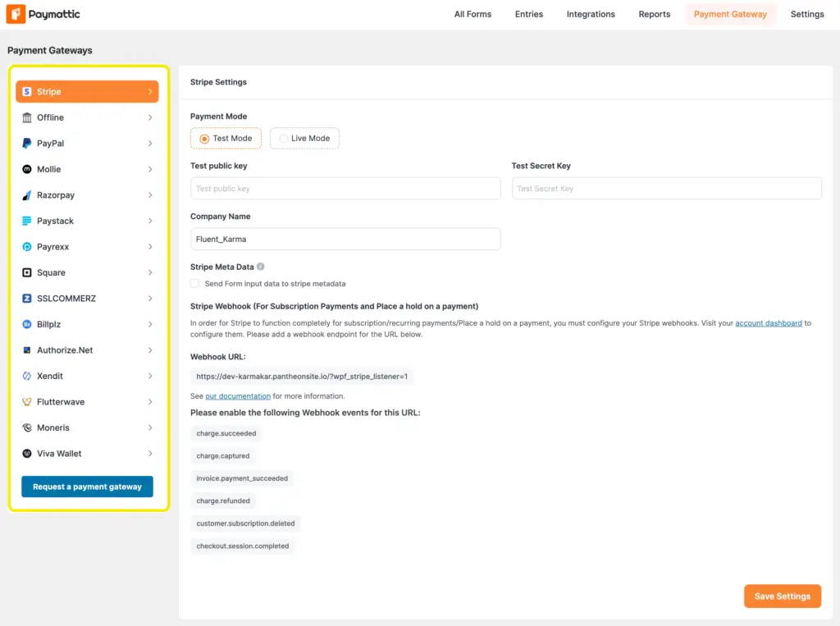The height and width of the screenshot is (626, 840).
Task: Open the Viva Wallet gateway settings
Action: [86, 453]
